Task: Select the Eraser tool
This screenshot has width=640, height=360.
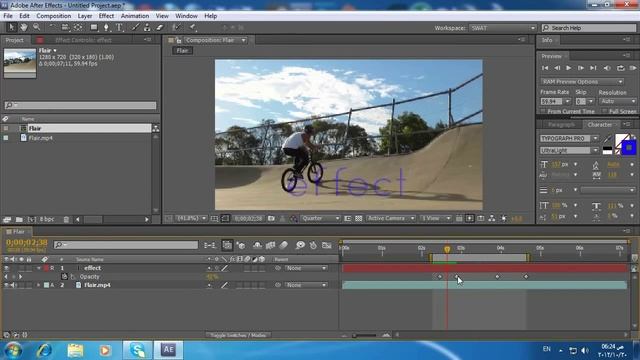Action: pos(160,27)
